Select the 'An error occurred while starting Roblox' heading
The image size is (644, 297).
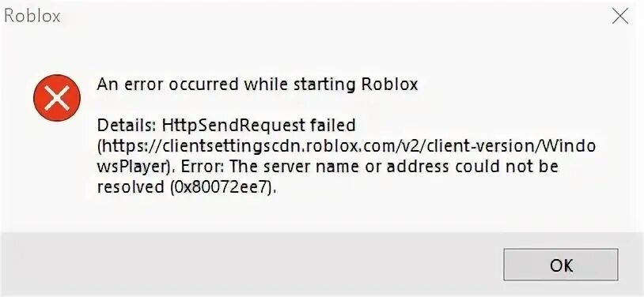[257, 85]
